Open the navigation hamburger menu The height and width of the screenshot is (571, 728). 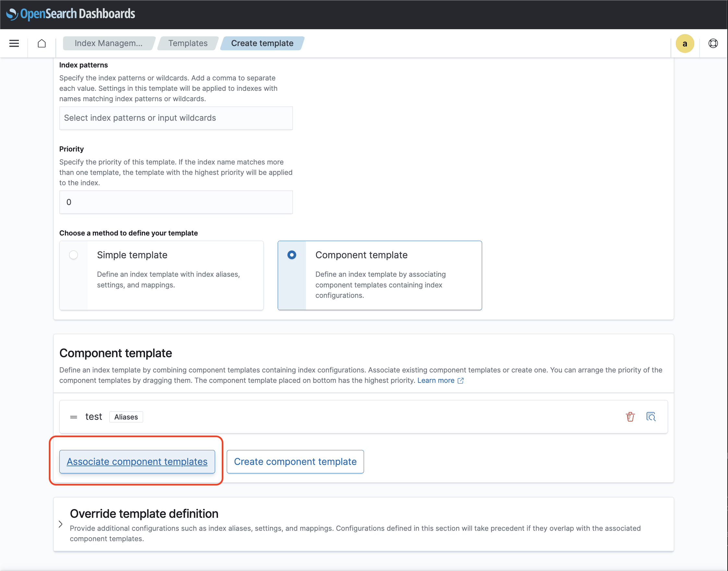(x=14, y=43)
